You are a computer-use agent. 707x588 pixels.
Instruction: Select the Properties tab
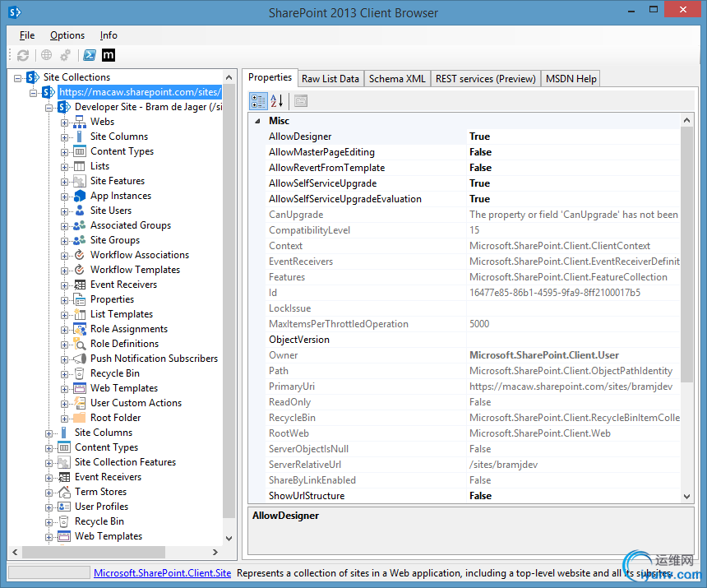point(270,77)
